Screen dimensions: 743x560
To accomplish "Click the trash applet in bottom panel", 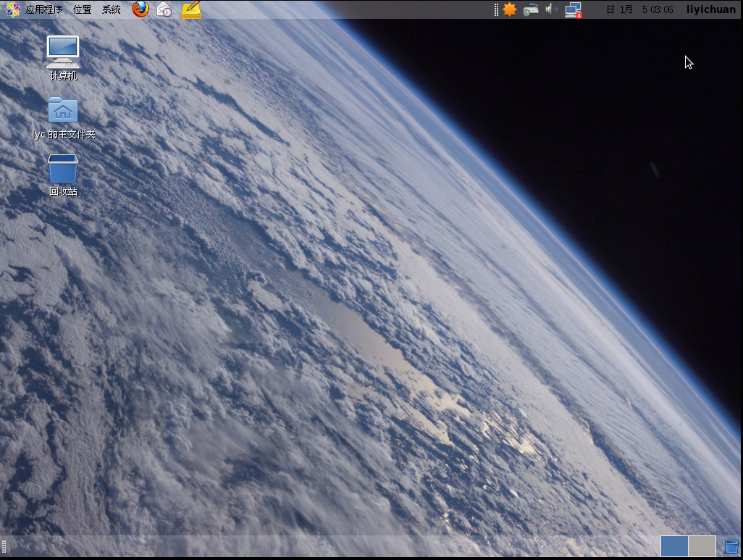I will [731, 546].
